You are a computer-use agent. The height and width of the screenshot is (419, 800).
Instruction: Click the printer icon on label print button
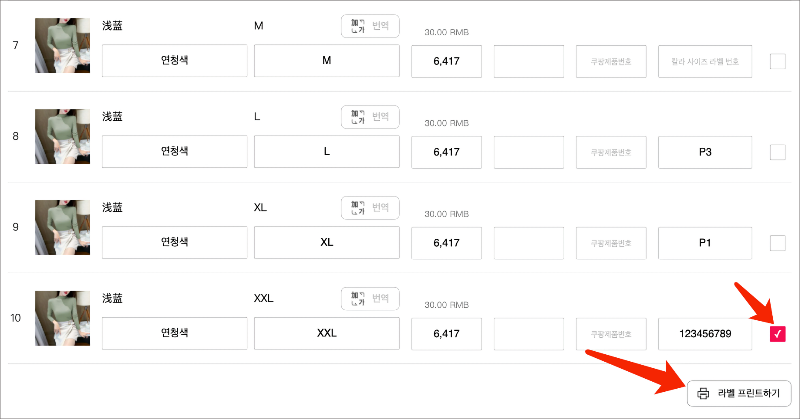tap(703, 393)
